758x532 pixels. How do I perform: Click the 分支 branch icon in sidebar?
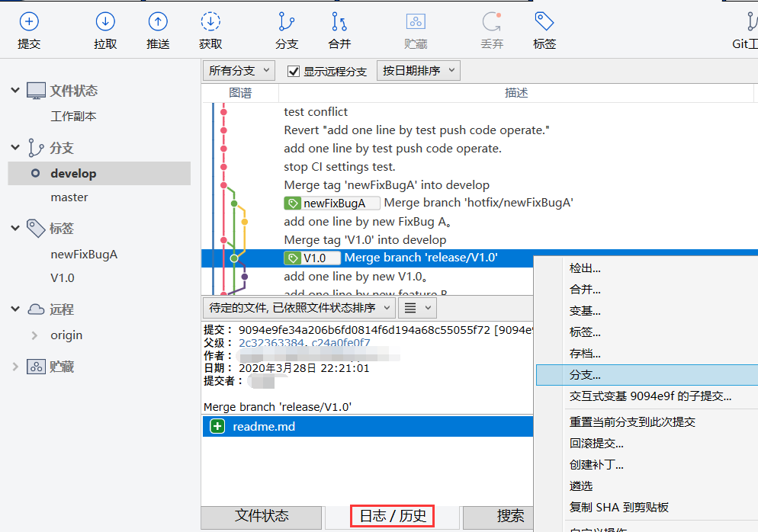click(36, 148)
